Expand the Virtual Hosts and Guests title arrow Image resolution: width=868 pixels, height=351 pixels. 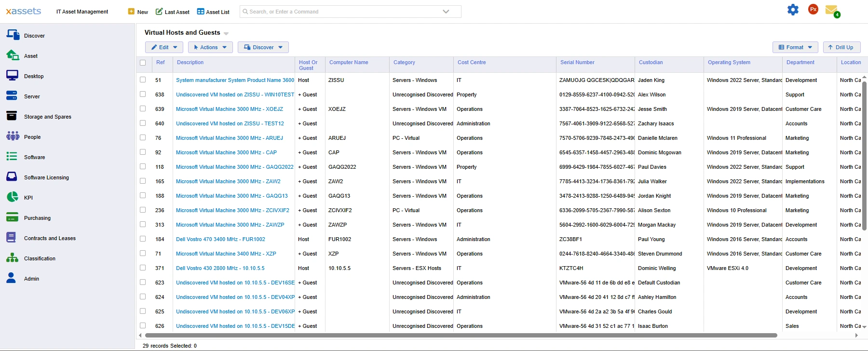click(x=226, y=33)
